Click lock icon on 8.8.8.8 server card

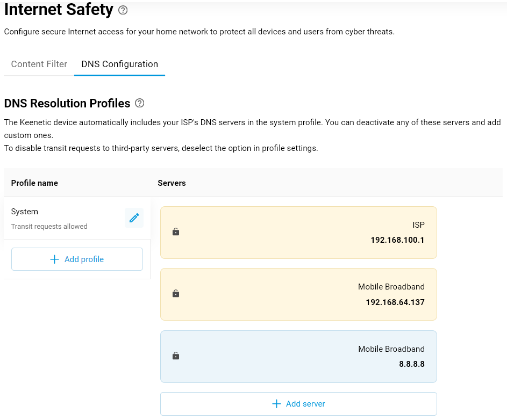[x=175, y=356]
